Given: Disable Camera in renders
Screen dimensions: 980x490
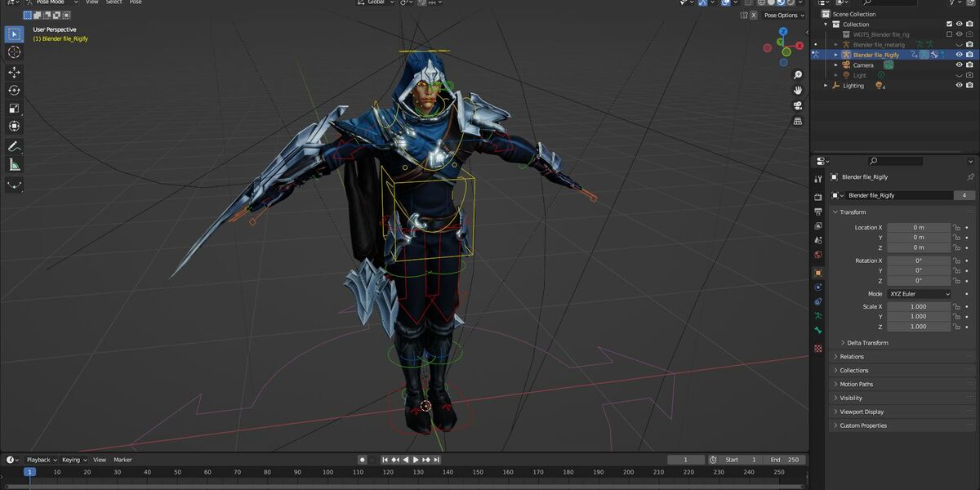Looking at the screenshot, I should pos(969,65).
